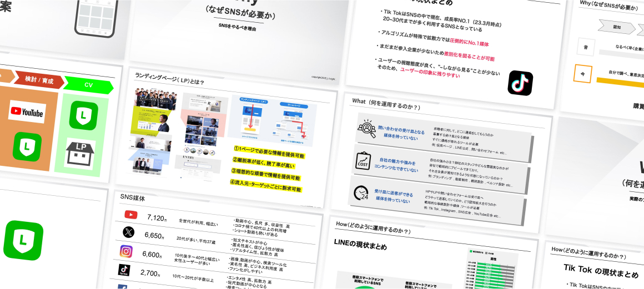Click the X icon in SNS媒体 table
The width and height of the screenshot is (644, 289).
click(x=129, y=231)
